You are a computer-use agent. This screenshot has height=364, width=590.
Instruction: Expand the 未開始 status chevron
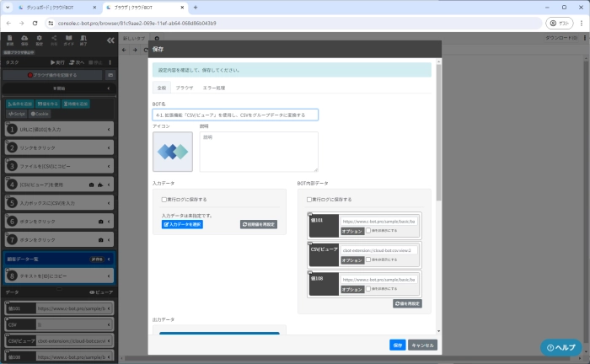110,87
